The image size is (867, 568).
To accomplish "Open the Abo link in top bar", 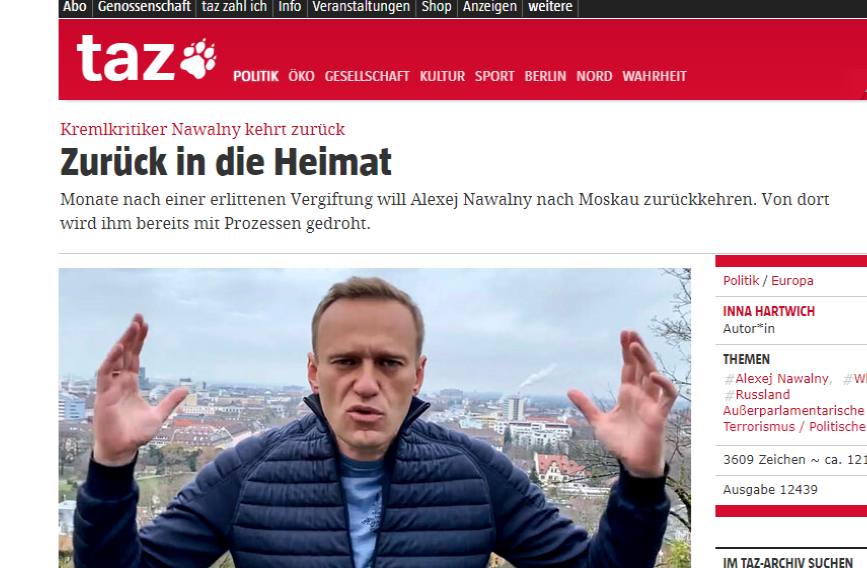I will click(x=75, y=7).
